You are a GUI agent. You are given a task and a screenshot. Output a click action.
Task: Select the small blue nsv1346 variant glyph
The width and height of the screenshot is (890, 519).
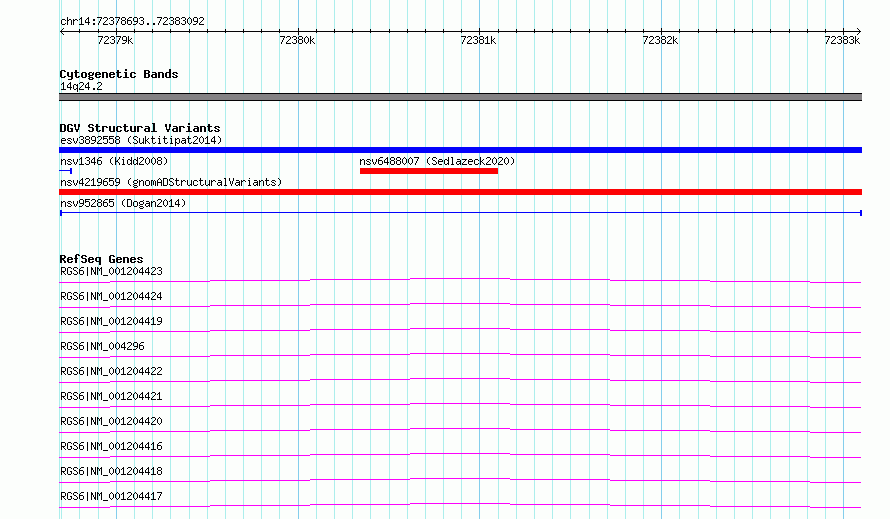click(x=65, y=171)
